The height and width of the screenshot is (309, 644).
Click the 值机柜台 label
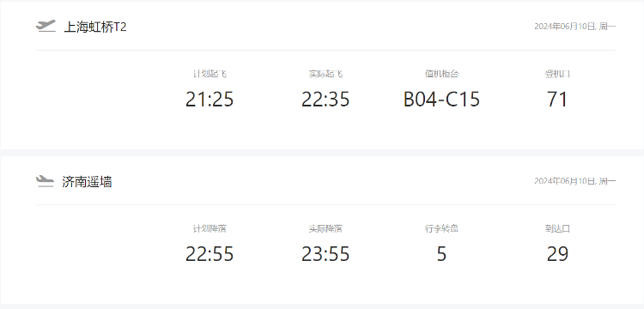441,74
